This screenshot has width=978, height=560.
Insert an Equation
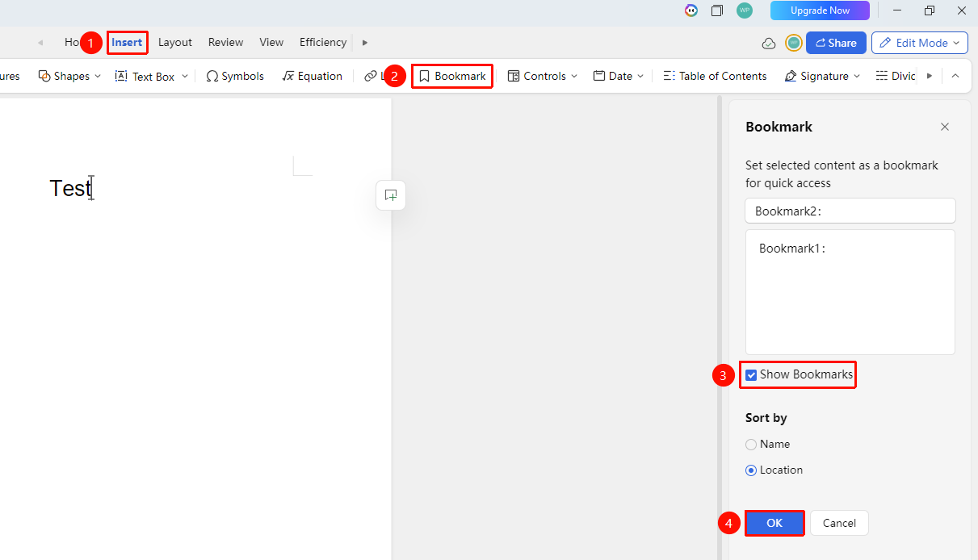(313, 76)
